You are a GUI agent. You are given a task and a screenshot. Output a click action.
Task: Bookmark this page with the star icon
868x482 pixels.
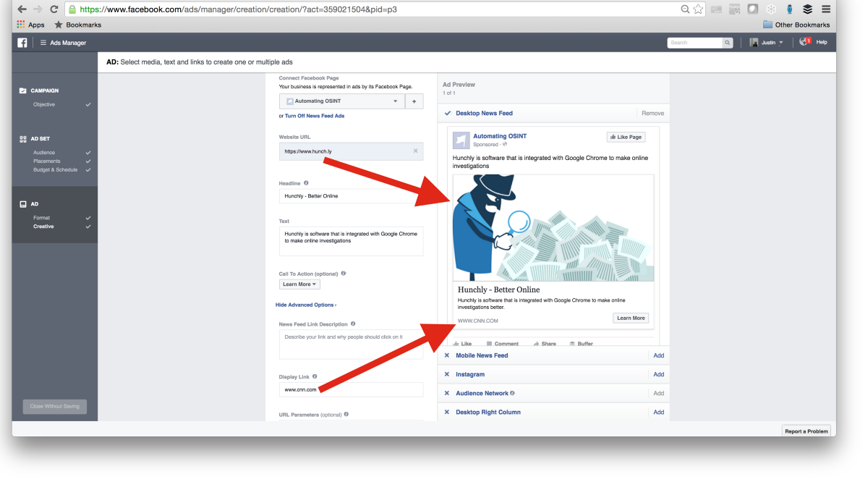pos(698,9)
